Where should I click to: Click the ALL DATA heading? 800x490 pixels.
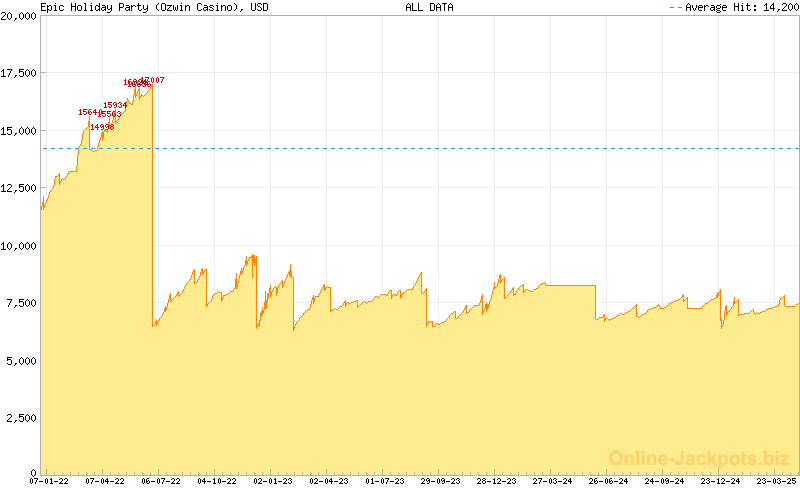pyautogui.click(x=430, y=7)
